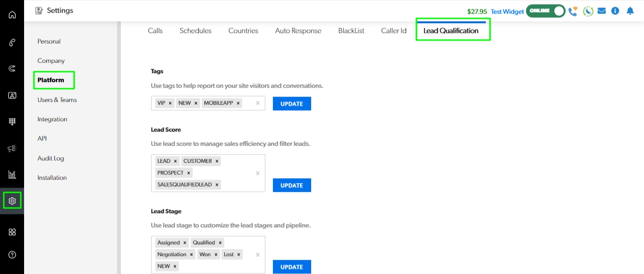Image resolution: width=644 pixels, height=274 pixels.
Task: Switch to the Caller Id tab
Action: [x=394, y=31]
